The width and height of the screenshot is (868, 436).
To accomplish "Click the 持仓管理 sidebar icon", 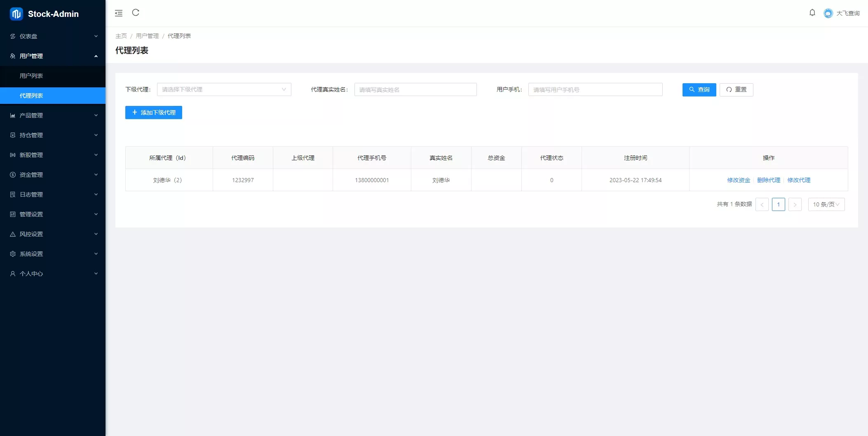I will pyautogui.click(x=12, y=135).
